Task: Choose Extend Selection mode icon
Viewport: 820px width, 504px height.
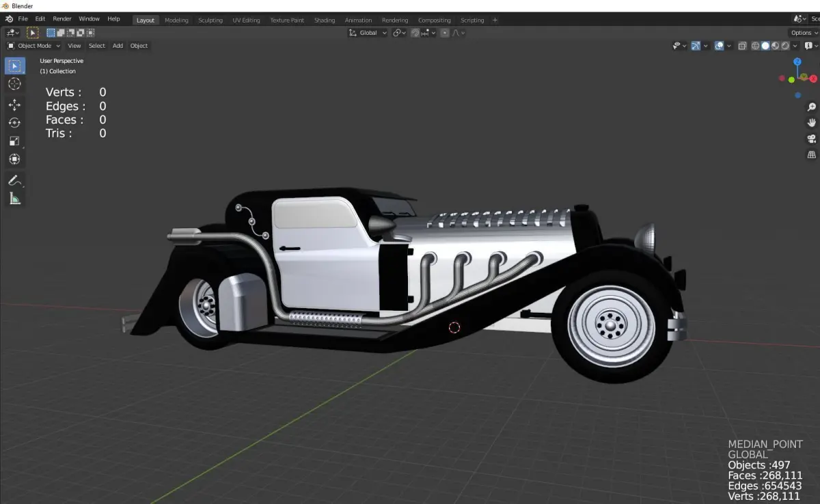Action: pos(61,32)
